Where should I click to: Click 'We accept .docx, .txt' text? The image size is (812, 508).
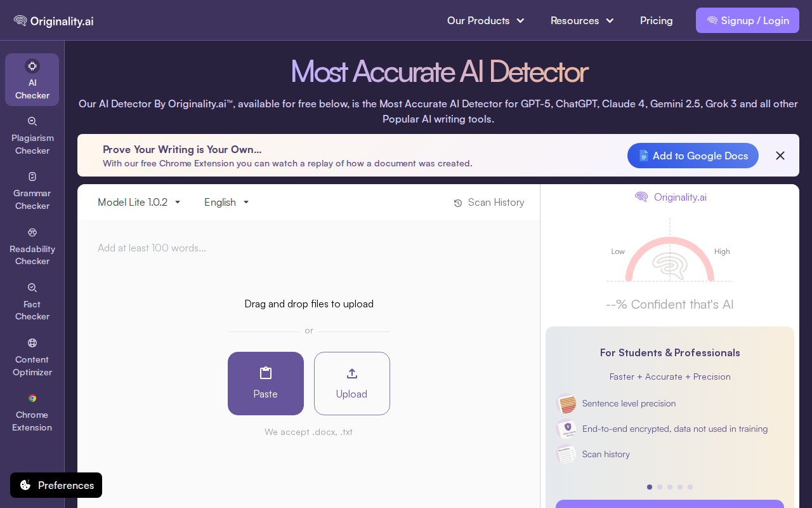pos(308,432)
